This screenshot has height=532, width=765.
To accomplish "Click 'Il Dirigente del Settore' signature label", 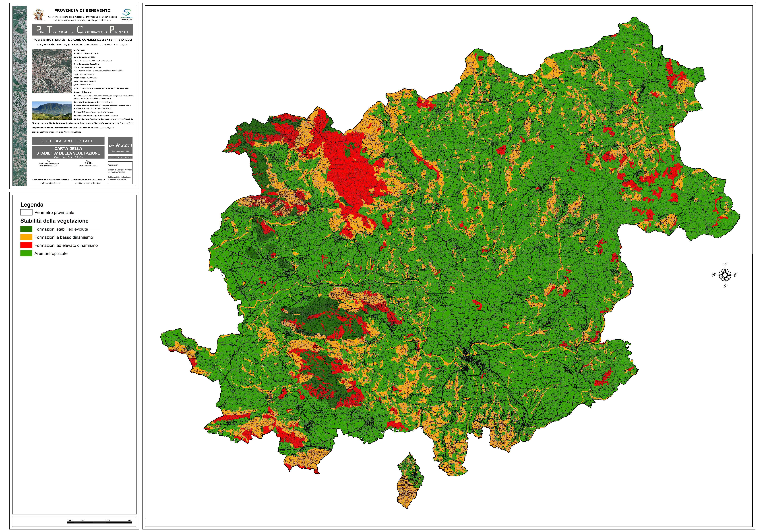I will click(x=49, y=164).
